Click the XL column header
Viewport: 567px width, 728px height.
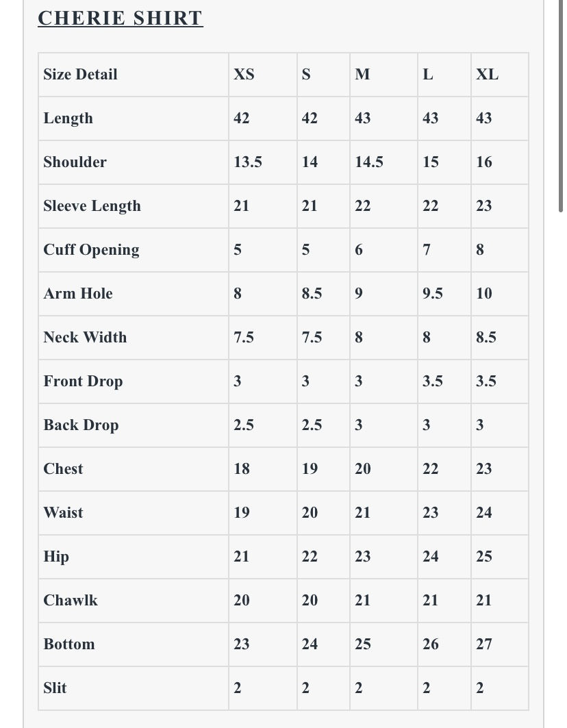487,75
